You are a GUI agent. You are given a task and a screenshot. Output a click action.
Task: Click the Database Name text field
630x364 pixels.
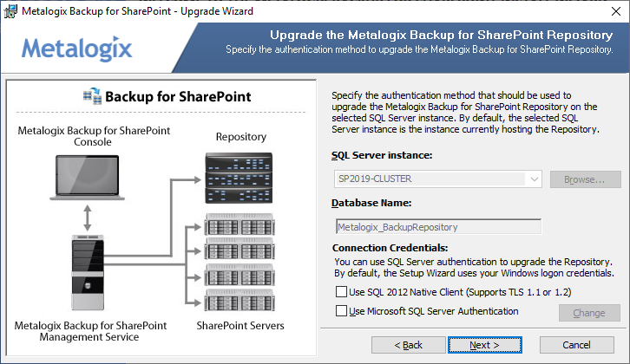tap(437, 227)
